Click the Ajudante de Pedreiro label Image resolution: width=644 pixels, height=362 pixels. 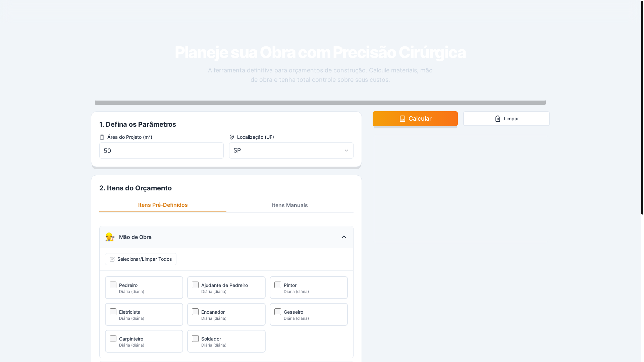[x=224, y=285]
